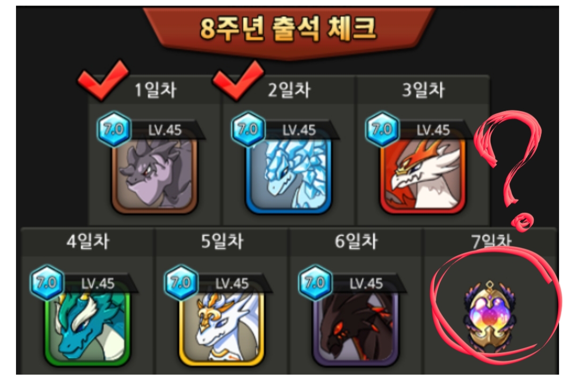Click the LV.45 label on day 5
This screenshot has width=575, height=392.
coord(232,283)
